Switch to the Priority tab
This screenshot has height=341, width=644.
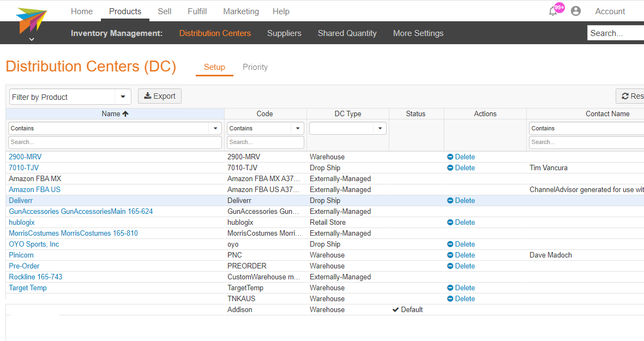click(x=255, y=67)
